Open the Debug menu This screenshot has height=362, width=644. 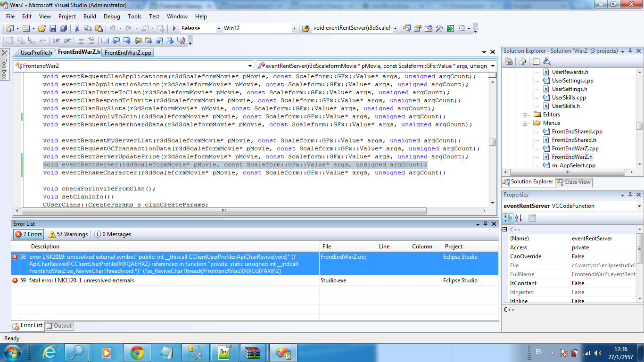112,16
